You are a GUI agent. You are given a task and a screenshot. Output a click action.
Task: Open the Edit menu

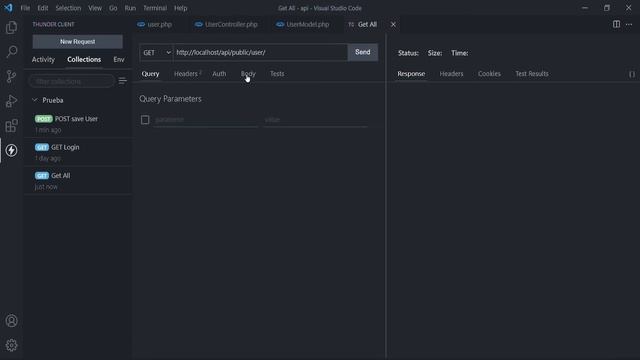click(x=43, y=8)
